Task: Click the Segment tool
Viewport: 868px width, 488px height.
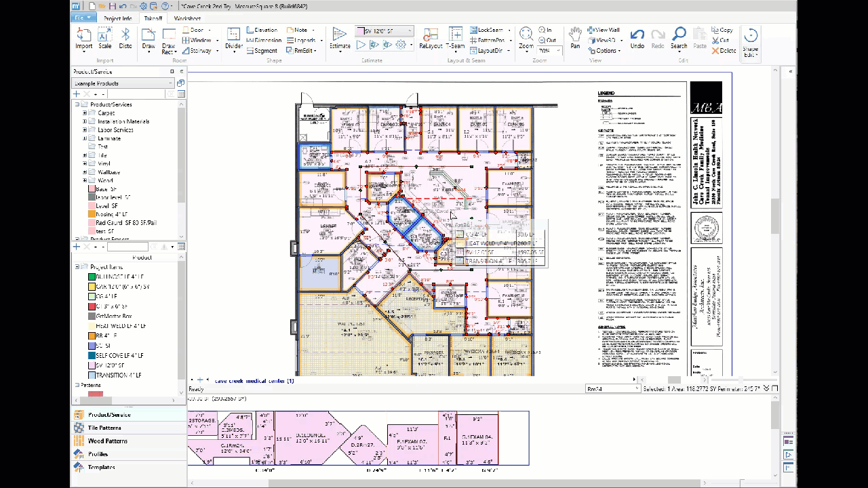Action: coord(262,51)
